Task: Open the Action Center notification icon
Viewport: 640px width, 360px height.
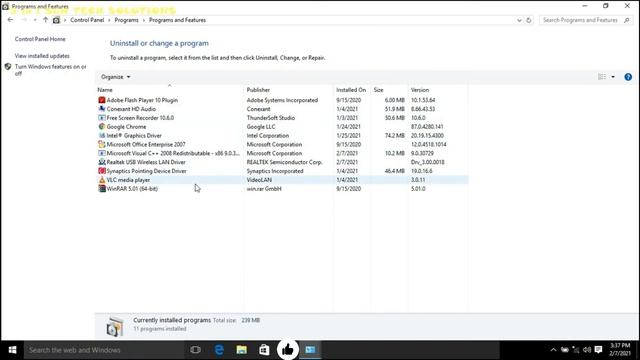Action: tap(598, 350)
